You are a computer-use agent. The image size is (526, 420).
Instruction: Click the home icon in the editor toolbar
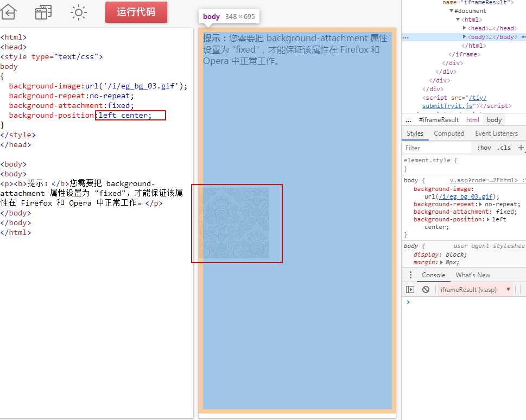(x=8, y=12)
